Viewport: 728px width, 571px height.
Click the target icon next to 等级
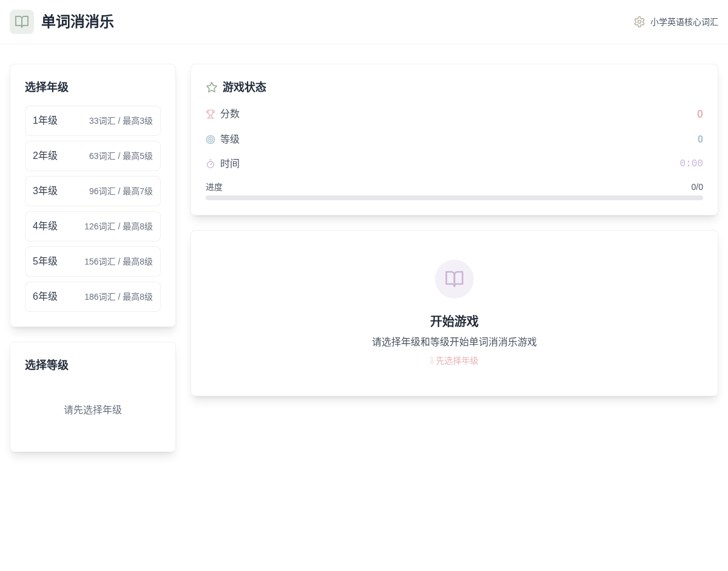(211, 140)
